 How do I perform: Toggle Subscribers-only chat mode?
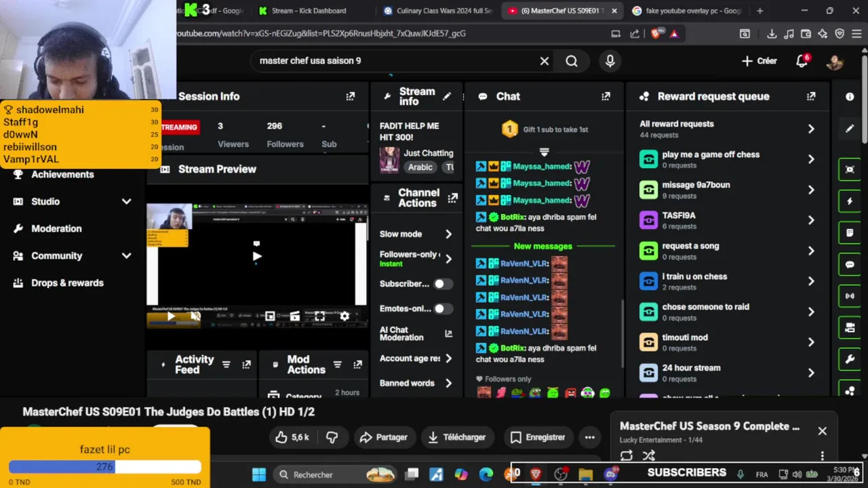tap(443, 284)
